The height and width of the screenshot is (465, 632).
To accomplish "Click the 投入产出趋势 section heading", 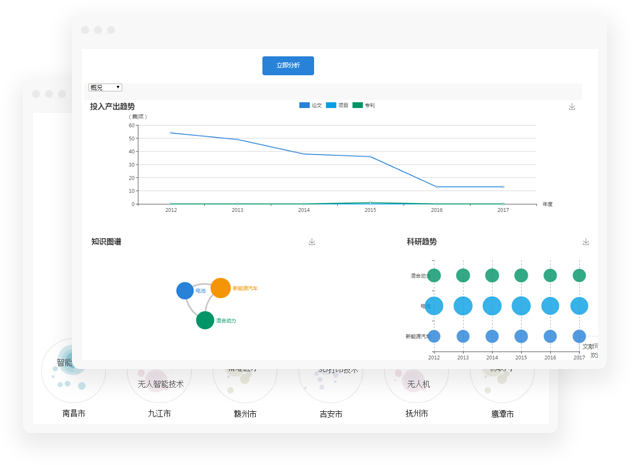I will (x=112, y=106).
